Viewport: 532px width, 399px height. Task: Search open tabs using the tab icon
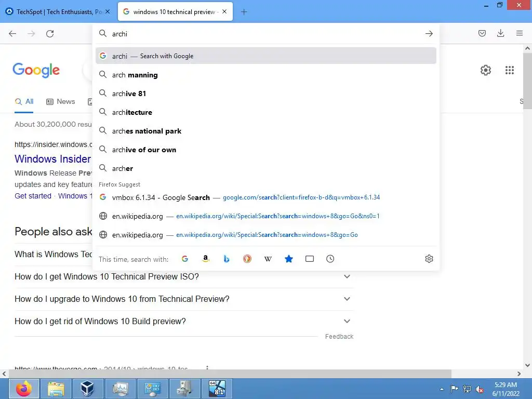tap(310, 259)
